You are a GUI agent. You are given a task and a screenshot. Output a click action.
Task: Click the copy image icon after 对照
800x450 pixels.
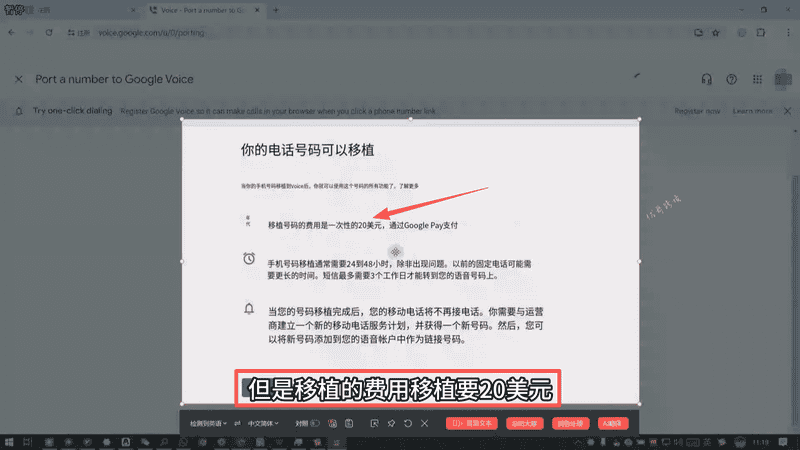click(x=332, y=423)
